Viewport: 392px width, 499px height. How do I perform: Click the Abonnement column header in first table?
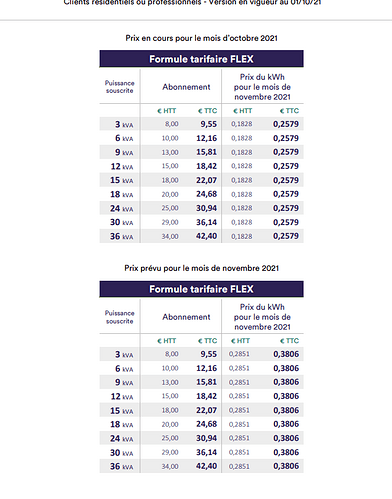click(186, 87)
